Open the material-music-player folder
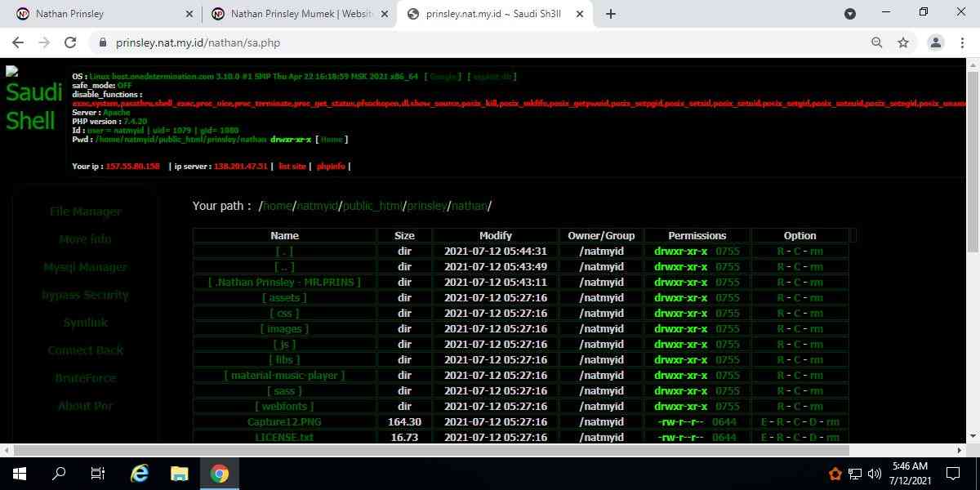The height and width of the screenshot is (490, 980). tap(284, 376)
